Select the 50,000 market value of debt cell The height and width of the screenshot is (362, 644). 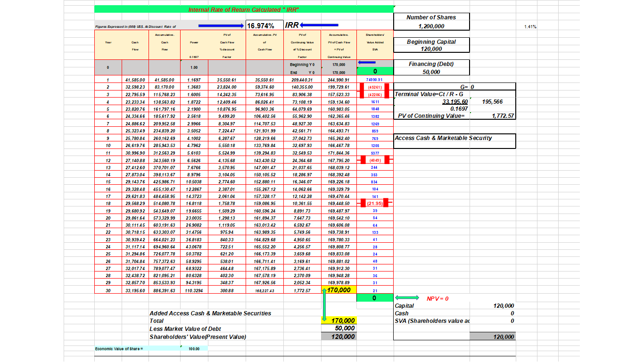pos(339,329)
